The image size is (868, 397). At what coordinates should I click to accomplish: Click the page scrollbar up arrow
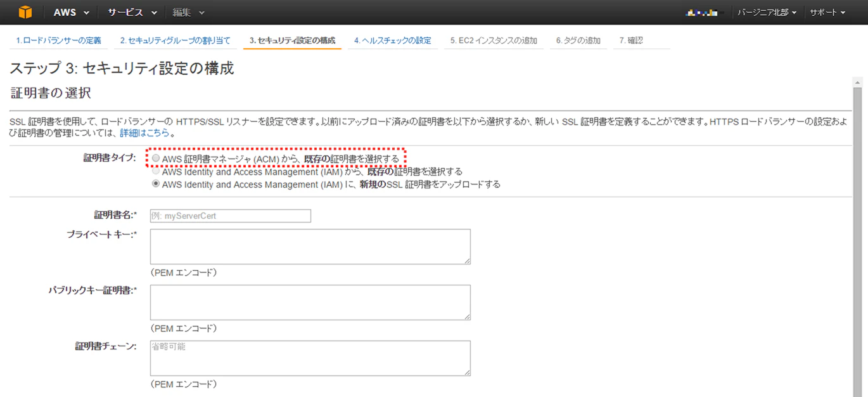click(858, 82)
